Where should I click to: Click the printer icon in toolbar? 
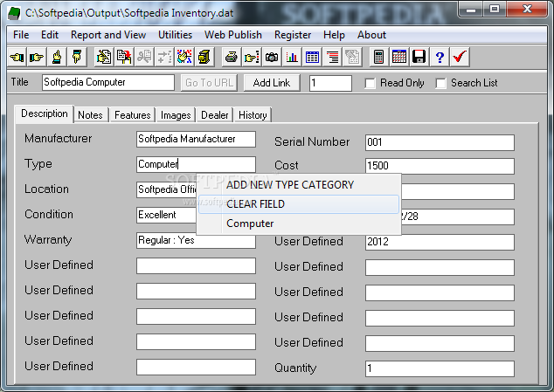tap(232, 57)
